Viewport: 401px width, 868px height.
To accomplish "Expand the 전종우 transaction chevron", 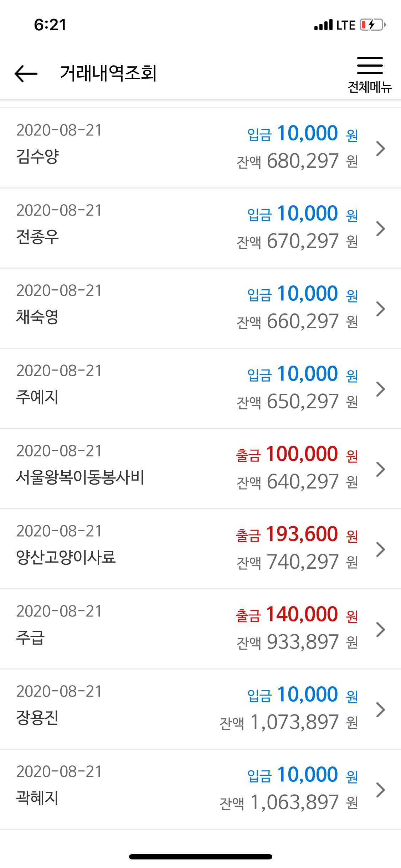I will pos(381,228).
